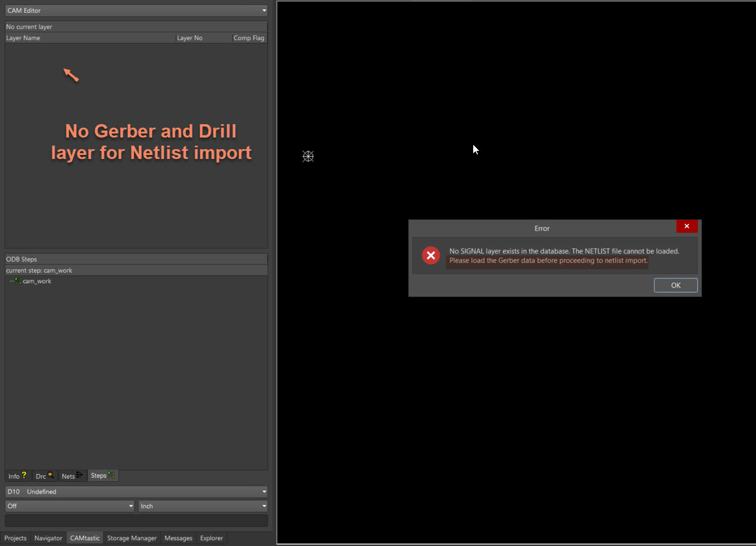
Task: Click the red error icon in the dialog
Action: 431,255
